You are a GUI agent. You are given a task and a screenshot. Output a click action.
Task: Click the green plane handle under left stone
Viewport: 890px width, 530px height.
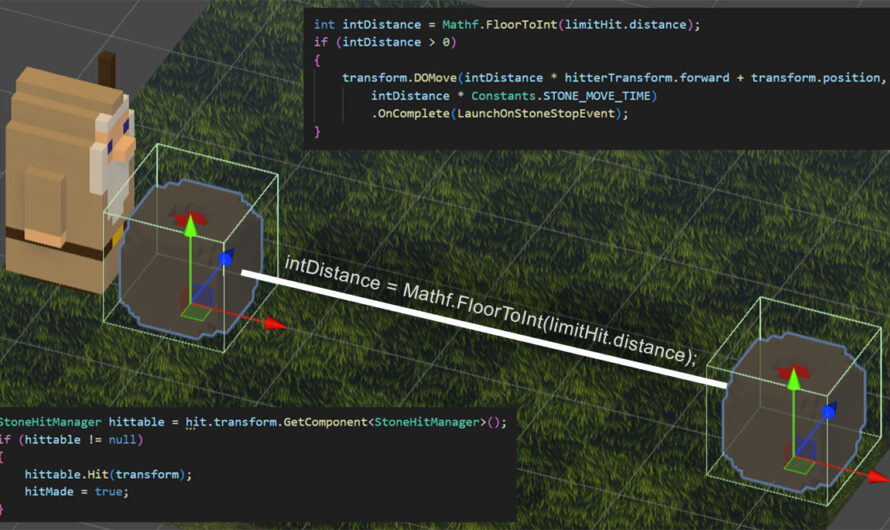[x=195, y=312]
